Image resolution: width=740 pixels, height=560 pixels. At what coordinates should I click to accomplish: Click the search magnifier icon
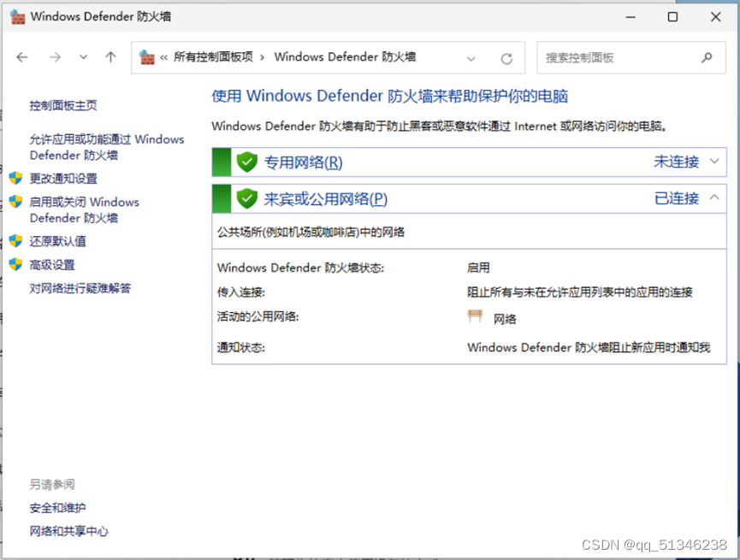point(707,57)
